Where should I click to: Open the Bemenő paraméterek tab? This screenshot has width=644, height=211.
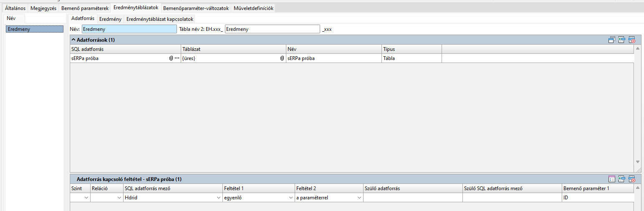click(x=85, y=8)
